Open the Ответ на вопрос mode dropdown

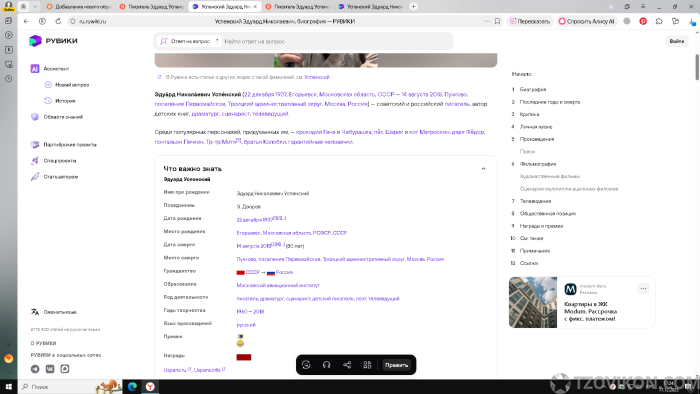click(x=190, y=41)
